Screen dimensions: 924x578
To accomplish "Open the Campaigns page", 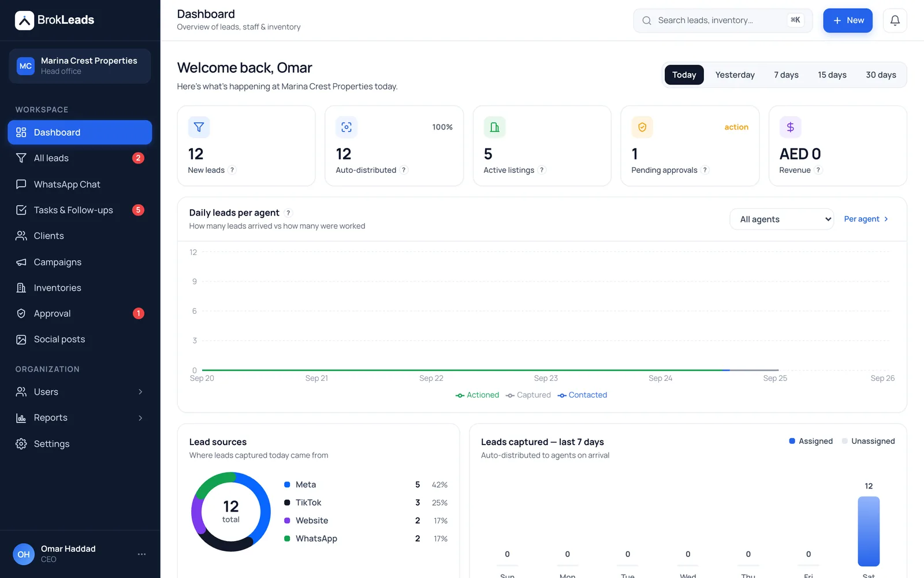I will click(x=80, y=262).
